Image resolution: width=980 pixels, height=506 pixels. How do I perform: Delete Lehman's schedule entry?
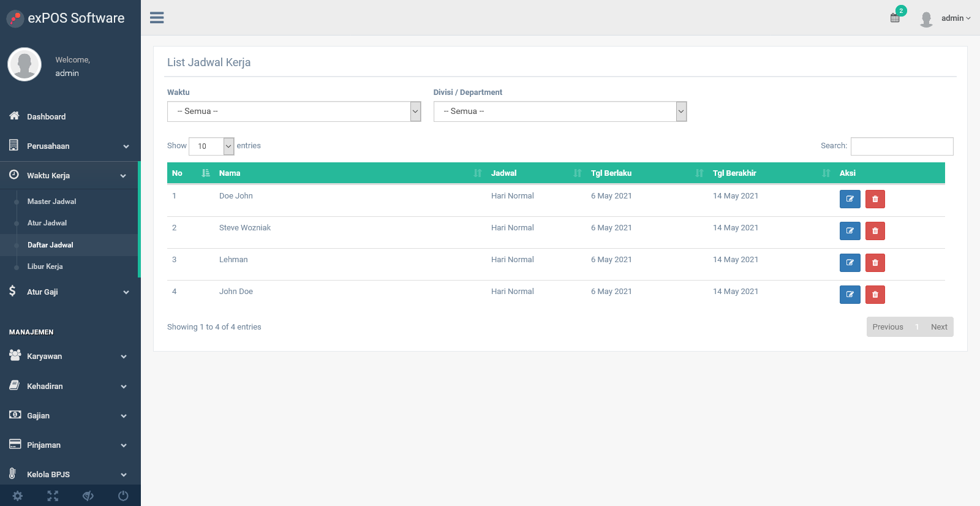click(875, 263)
